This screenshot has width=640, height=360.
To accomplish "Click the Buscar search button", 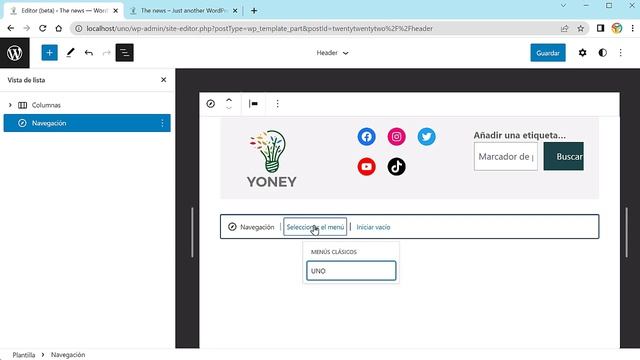I will point(564,156).
